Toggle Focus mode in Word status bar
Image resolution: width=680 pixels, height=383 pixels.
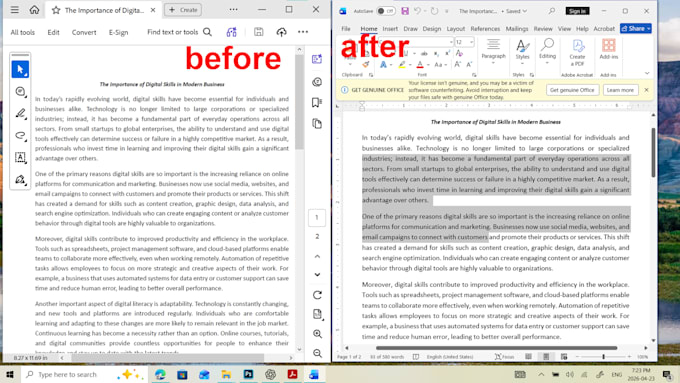(504, 357)
